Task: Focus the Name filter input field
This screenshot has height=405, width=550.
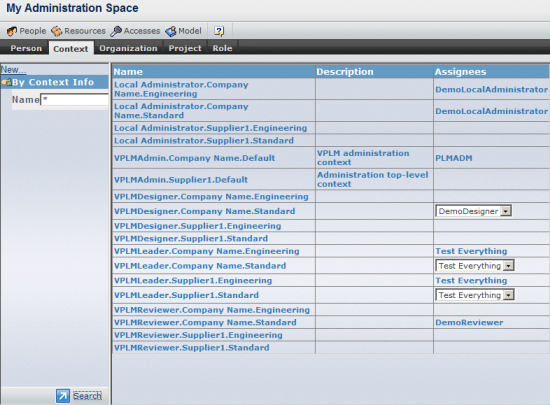Action: point(75,100)
